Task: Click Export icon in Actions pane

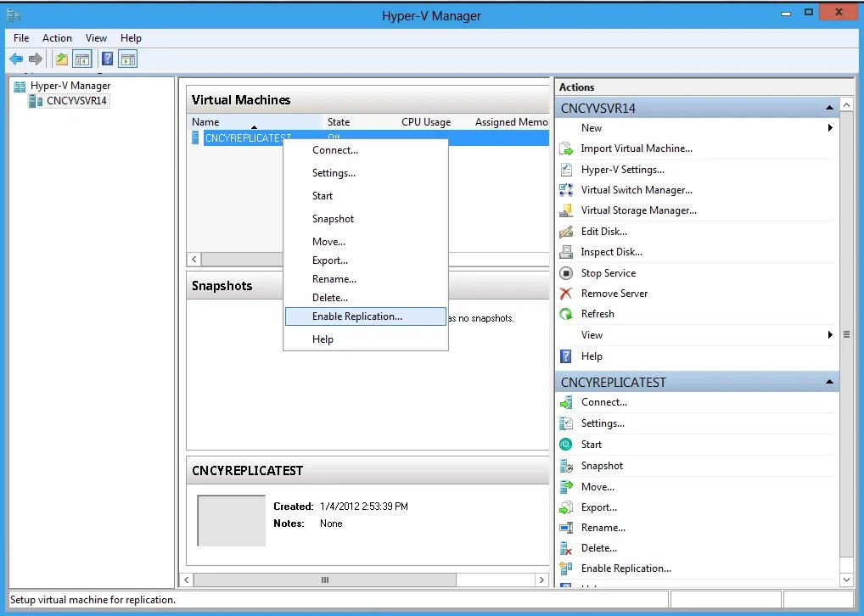Action: pyautogui.click(x=566, y=507)
